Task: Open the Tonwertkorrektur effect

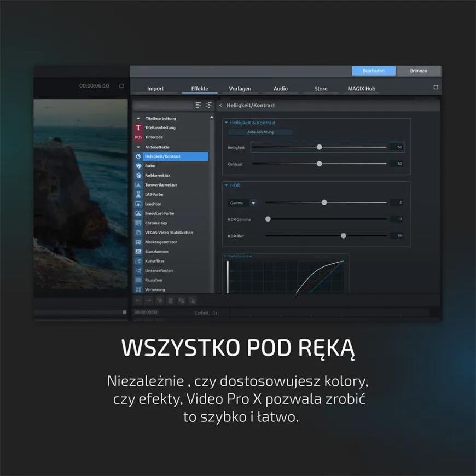Action: pyautogui.click(x=161, y=185)
